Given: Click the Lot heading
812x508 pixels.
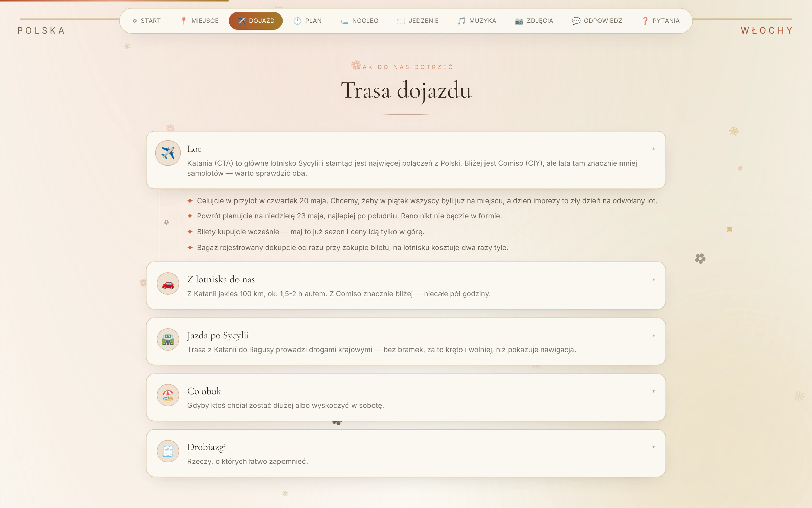Looking at the screenshot, I should point(194,149).
